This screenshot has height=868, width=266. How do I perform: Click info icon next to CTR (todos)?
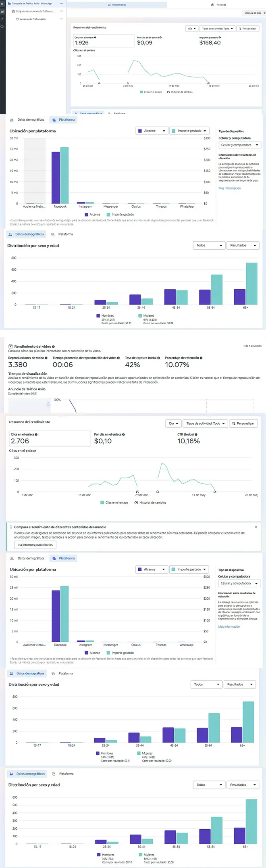[x=196, y=434]
